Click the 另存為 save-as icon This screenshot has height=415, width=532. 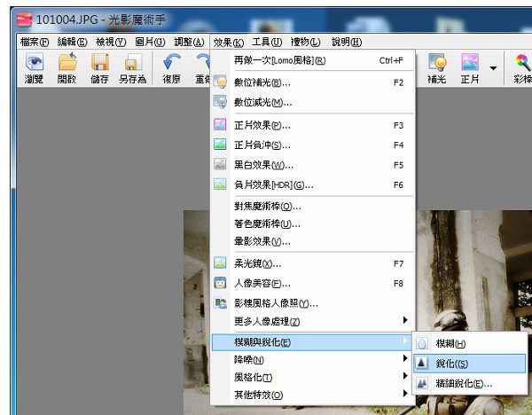click(133, 63)
